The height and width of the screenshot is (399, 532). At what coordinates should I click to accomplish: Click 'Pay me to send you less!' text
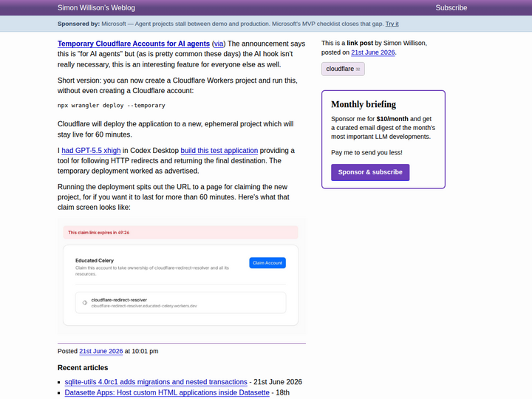[366, 153]
